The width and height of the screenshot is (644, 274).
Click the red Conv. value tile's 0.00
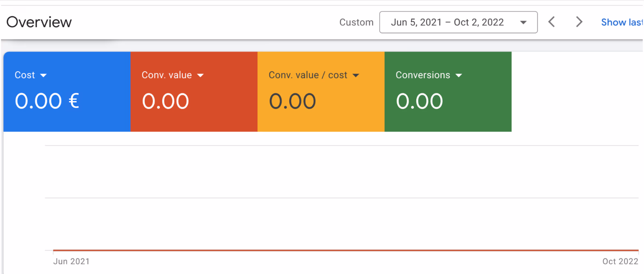(x=165, y=101)
